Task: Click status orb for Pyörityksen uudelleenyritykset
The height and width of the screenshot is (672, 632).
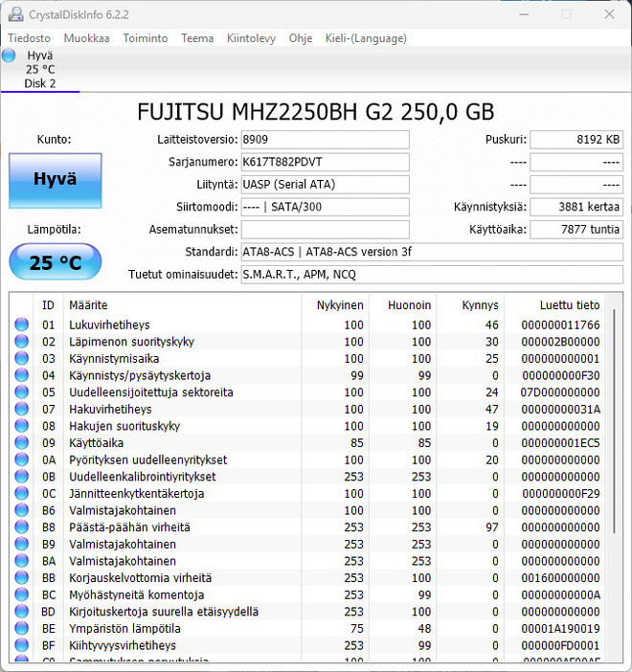Action: [21, 459]
